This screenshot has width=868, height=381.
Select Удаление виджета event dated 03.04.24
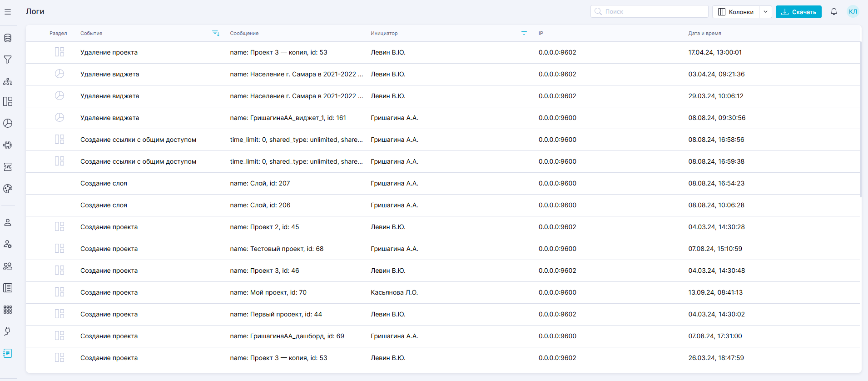(109, 74)
